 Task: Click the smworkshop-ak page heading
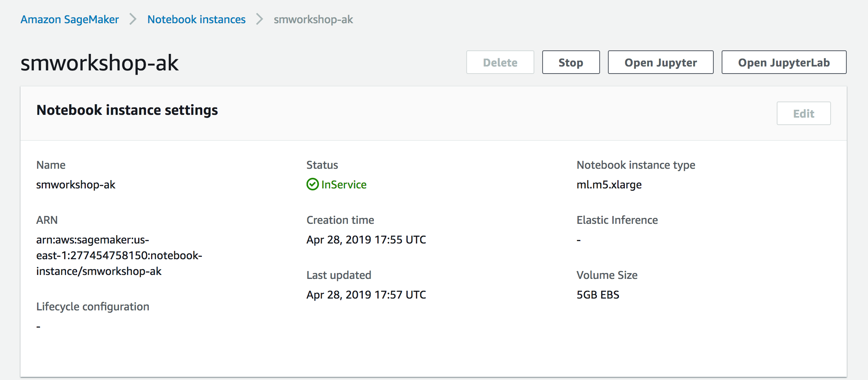point(100,63)
